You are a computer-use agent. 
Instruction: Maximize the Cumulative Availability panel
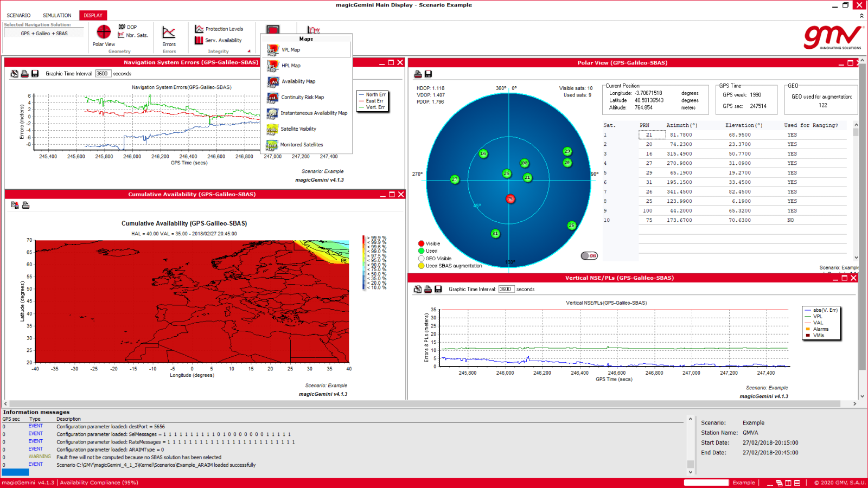pyautogui.click(x=392, y=195)
